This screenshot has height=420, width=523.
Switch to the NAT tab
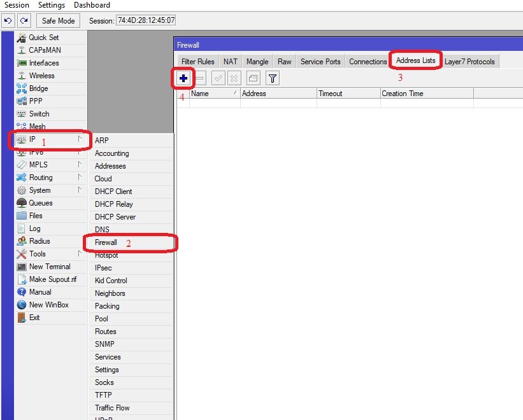[x=231, y=62]
